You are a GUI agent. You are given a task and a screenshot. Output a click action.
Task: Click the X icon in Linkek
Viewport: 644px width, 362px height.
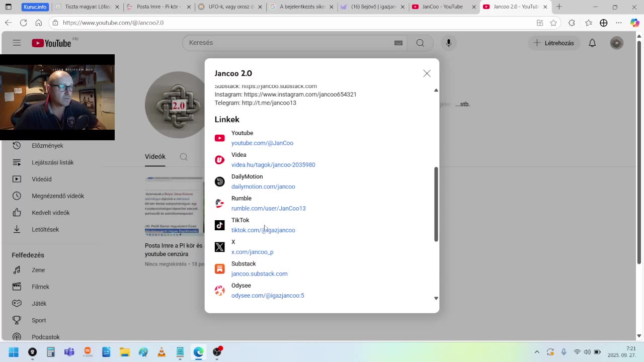click(x=219, y=247)
